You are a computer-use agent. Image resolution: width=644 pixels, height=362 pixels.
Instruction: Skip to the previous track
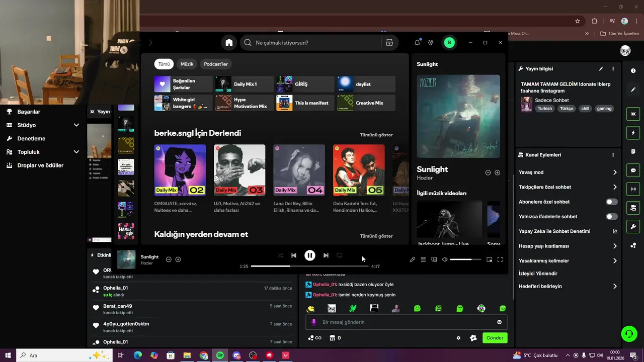point(294,255)
